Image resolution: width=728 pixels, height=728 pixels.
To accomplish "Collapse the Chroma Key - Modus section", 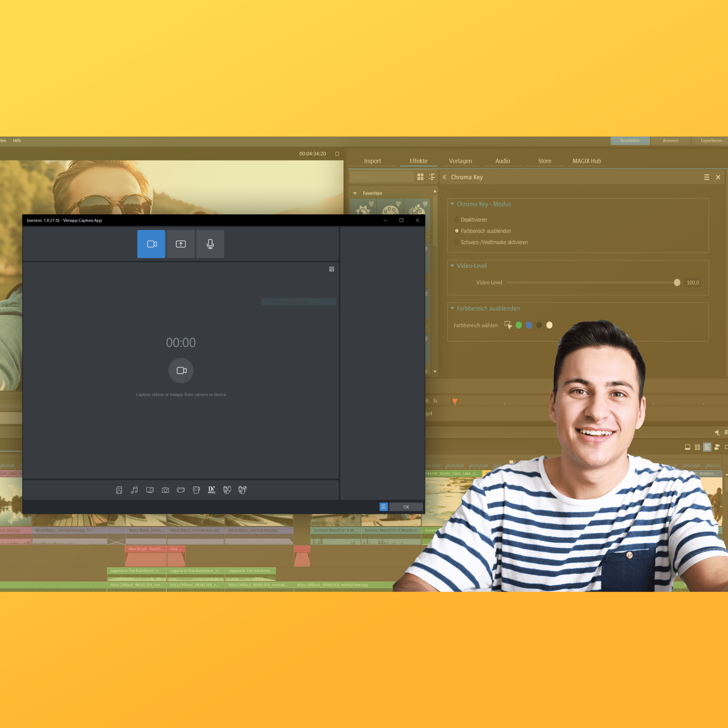I will 452,204.
